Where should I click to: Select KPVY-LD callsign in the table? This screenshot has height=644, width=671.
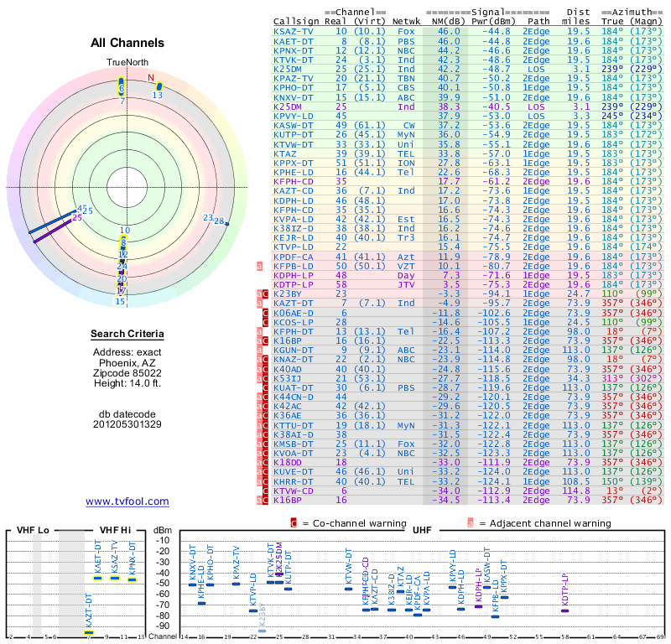(x=294, y=116)
